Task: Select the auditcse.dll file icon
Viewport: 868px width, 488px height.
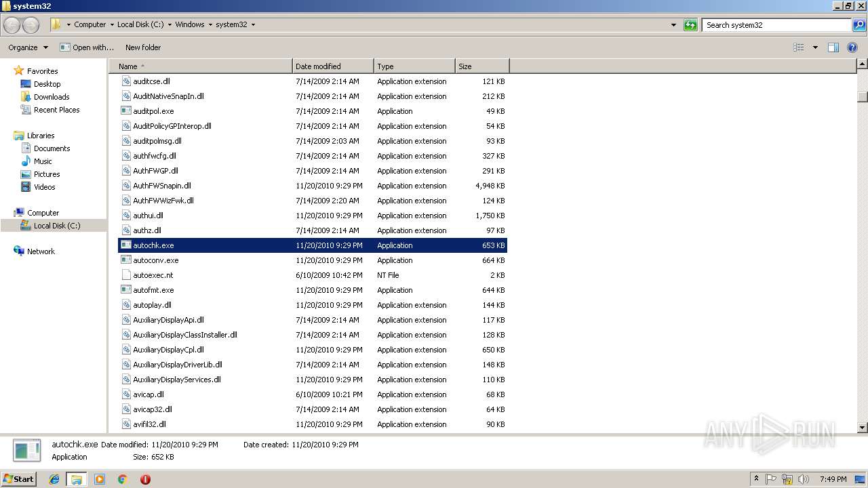Action: pos(126,81)
